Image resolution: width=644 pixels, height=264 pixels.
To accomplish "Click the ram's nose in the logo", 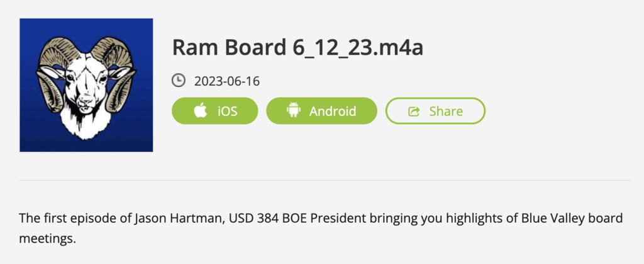I will click(x=86, y=100).
